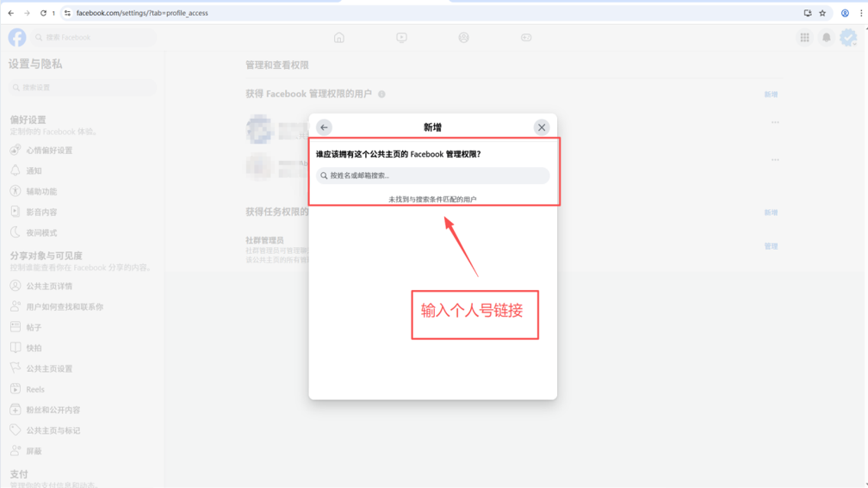
Task: Select 夜间模式 in the settings sidebar
Action: point(41,233)
